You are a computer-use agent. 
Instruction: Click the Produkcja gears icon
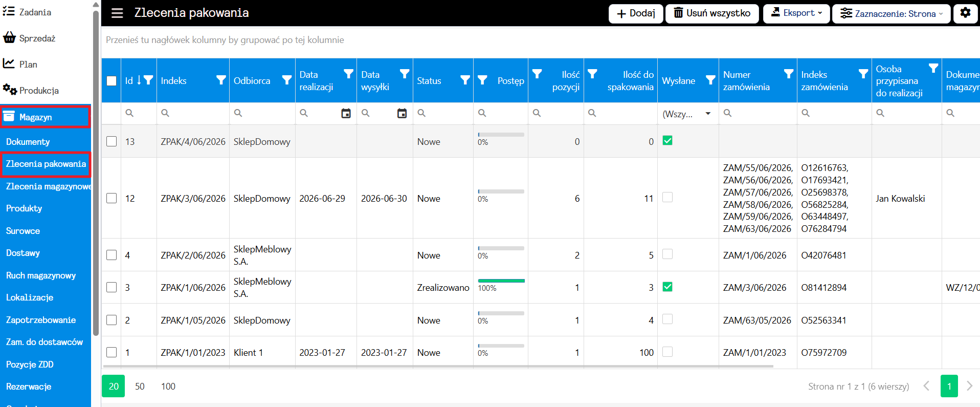(10, 90)
